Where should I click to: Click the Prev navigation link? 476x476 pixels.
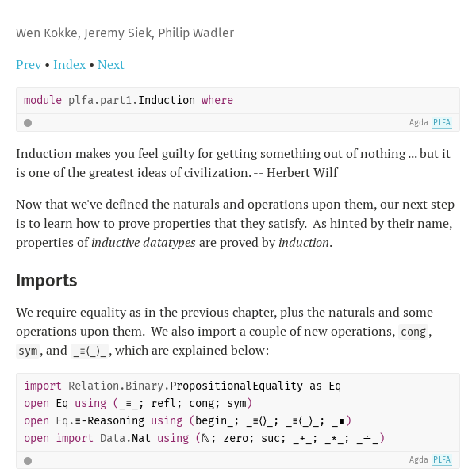click(x=29, y=65)
